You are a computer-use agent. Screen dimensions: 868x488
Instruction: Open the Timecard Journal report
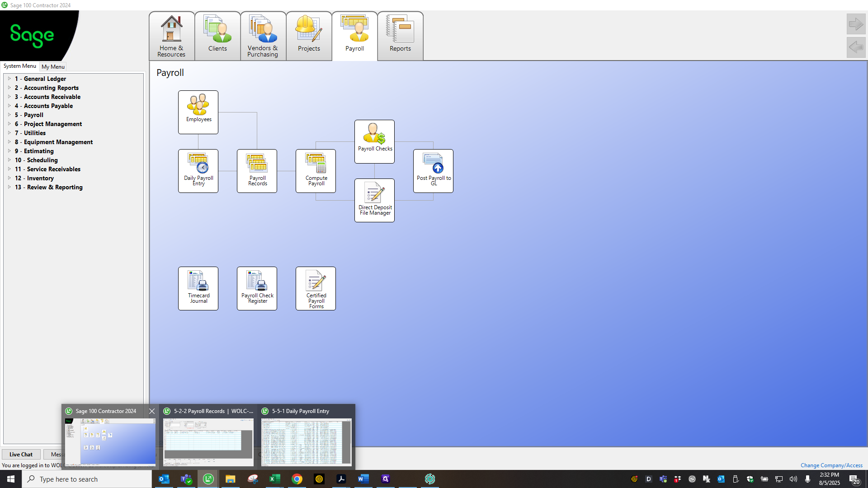(198, 288)
